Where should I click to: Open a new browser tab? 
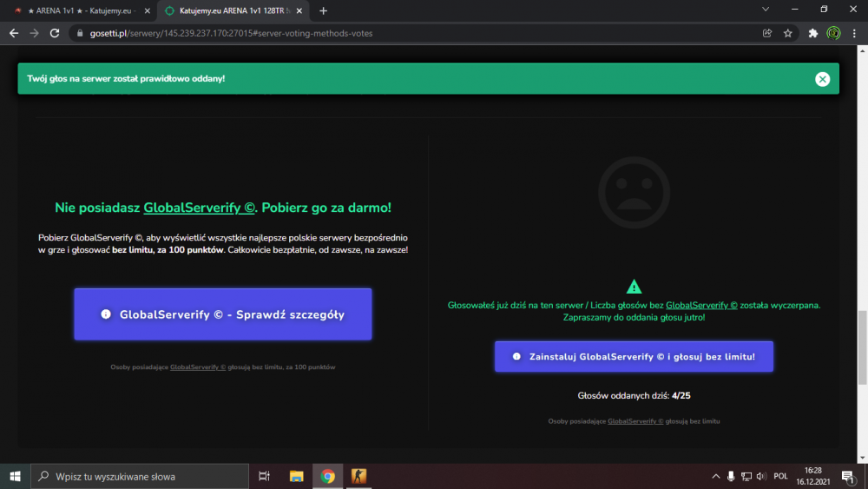click(323, 10)
